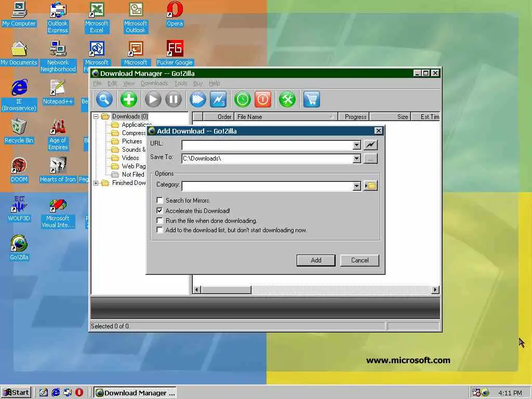Select the Go!Zilla desktop icon
The image size is (532, 399).
19,248
